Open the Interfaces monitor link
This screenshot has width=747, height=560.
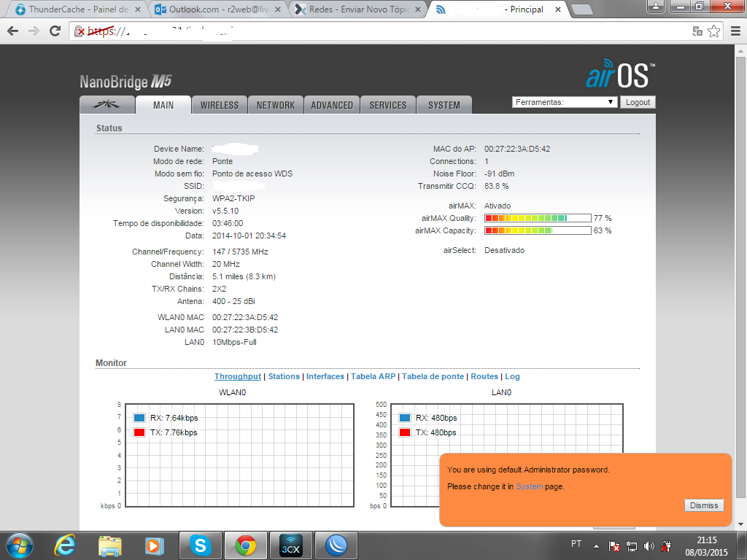pyautogui.click(x=325, y=376)
